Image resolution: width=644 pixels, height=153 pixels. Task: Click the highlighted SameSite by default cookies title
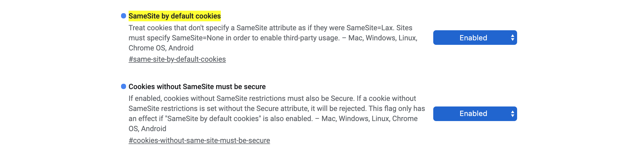pos(174,16)
